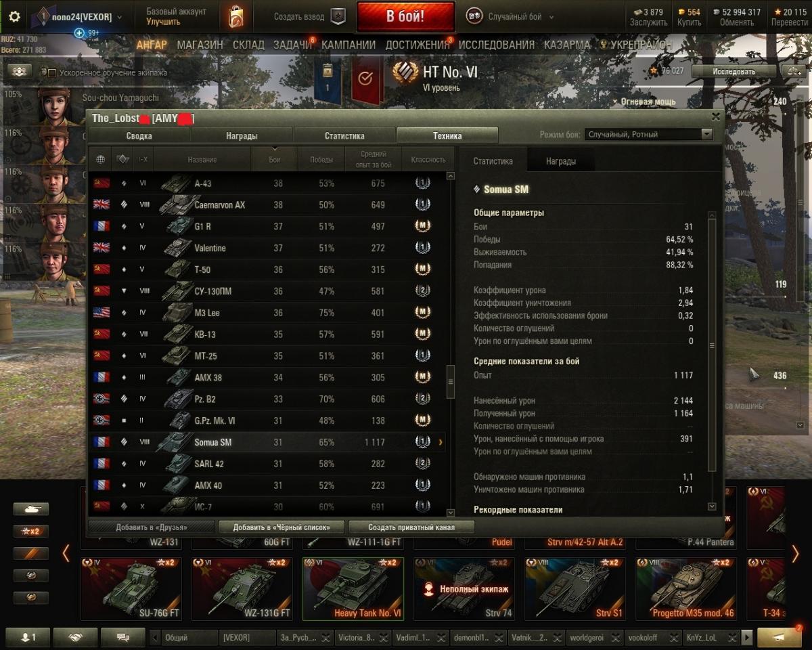The image size is (812, 650).
Task: Open the battle mode dropdown Случайный, Ротный
Action: (x=648, y=134)
